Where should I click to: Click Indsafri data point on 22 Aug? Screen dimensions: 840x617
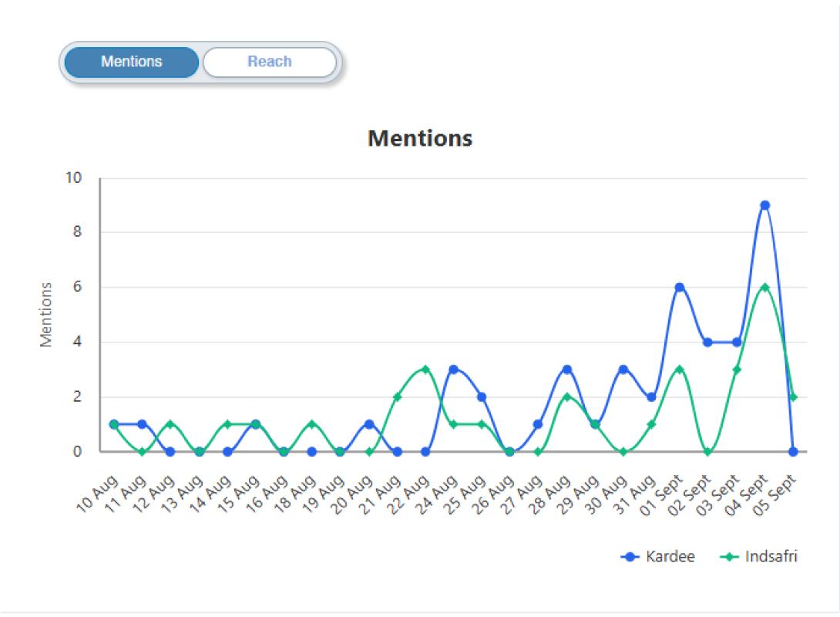(425, 369)
